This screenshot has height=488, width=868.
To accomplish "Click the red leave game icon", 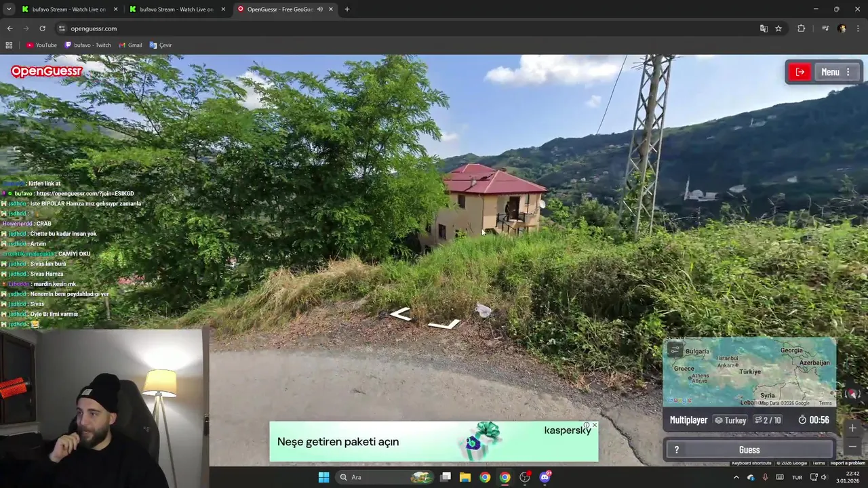I will pyautogui.click(x=800, y=72).
